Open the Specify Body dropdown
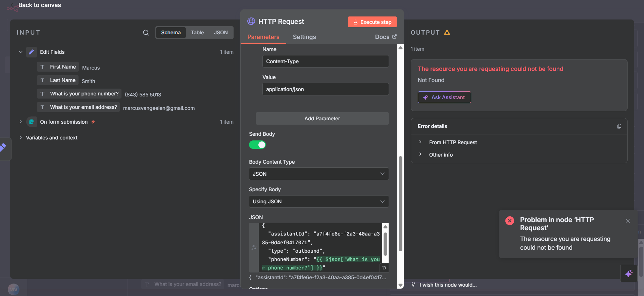 click(318, 202)
